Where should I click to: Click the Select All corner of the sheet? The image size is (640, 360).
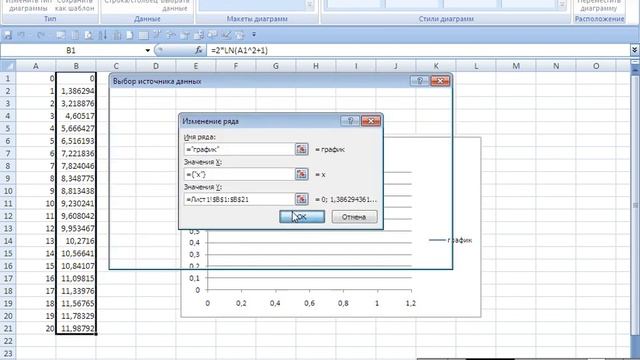[x=8, y=66]
